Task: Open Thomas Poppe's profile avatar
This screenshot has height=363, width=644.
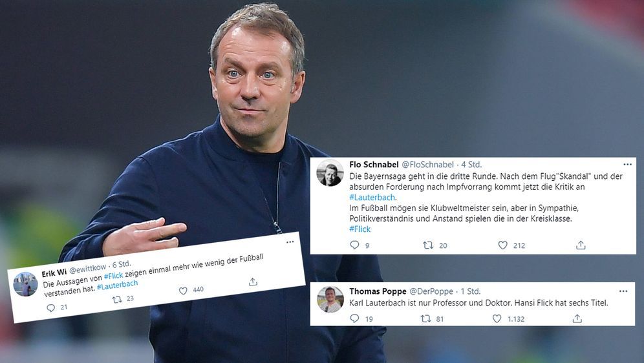Action: point(330,300)
